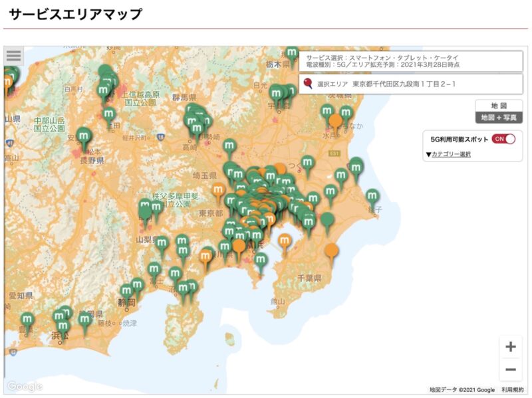Zoom out with the minus button

coord(510,368)
